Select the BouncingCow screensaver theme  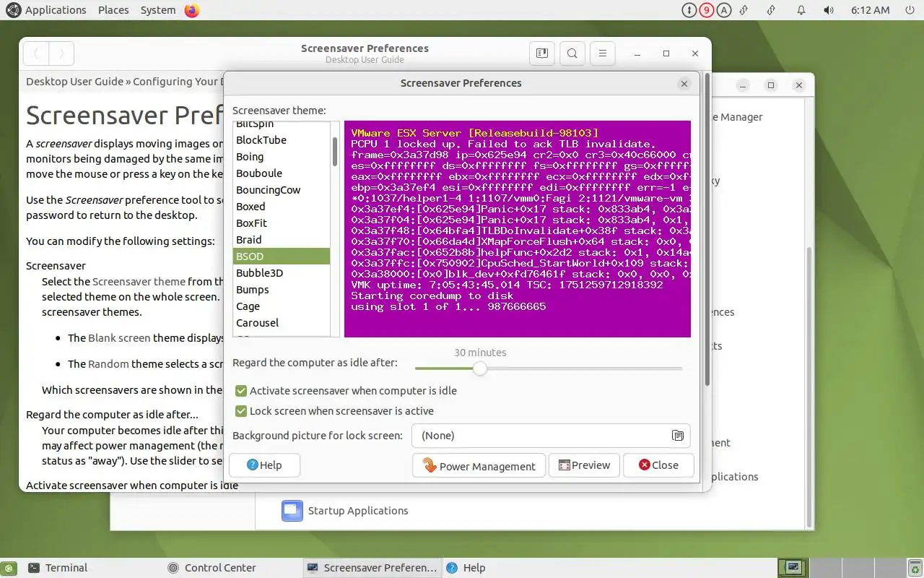[282, 190]
